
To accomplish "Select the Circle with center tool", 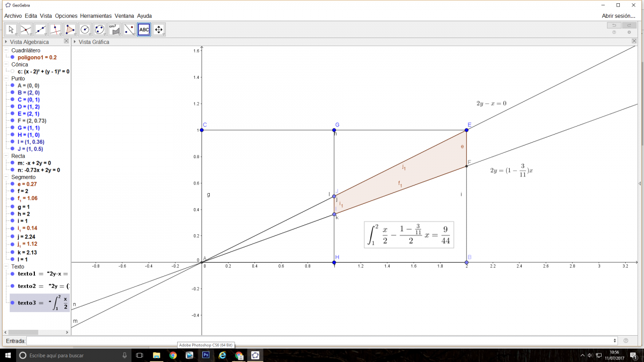I will coord(85,29).
